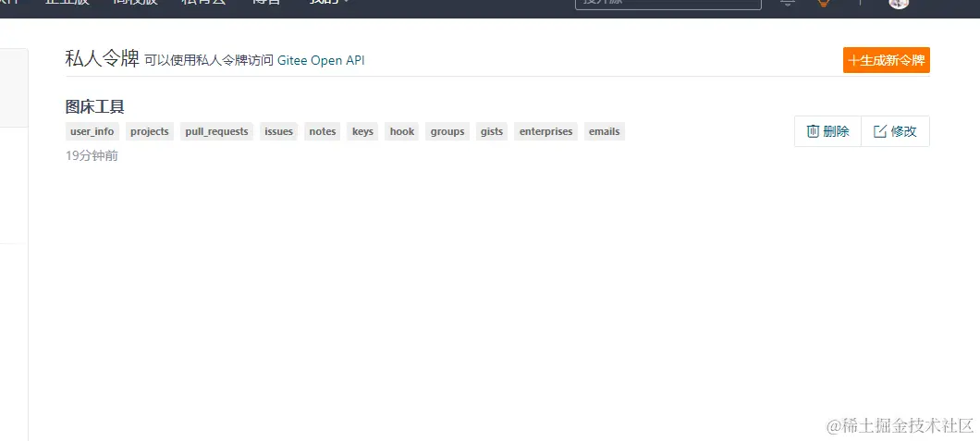Click the gists scope tag
The height and width of the screenshot is (441, 980).
point(492,131)
